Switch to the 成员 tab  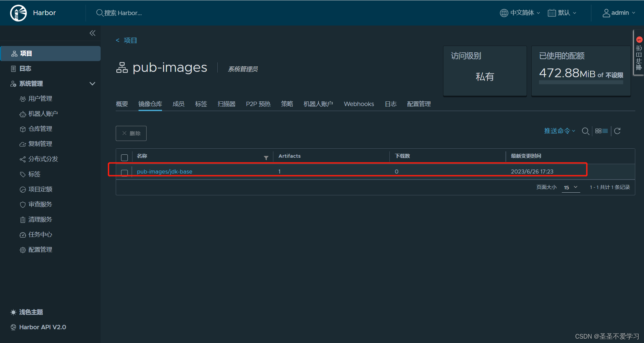[x=178, y=104]
